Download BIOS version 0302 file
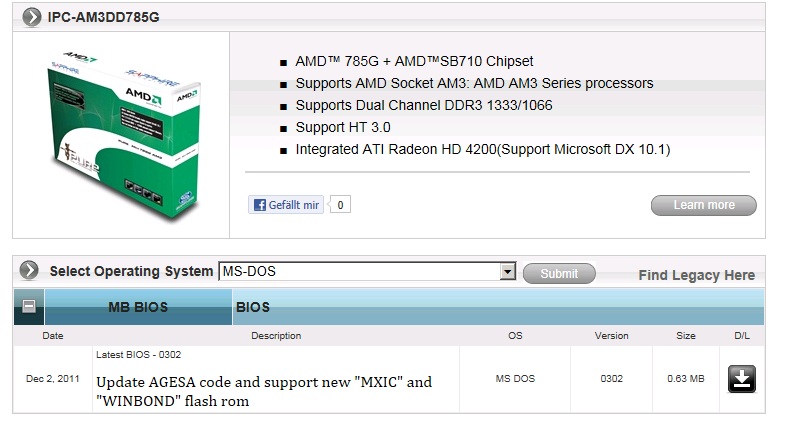 742,379
